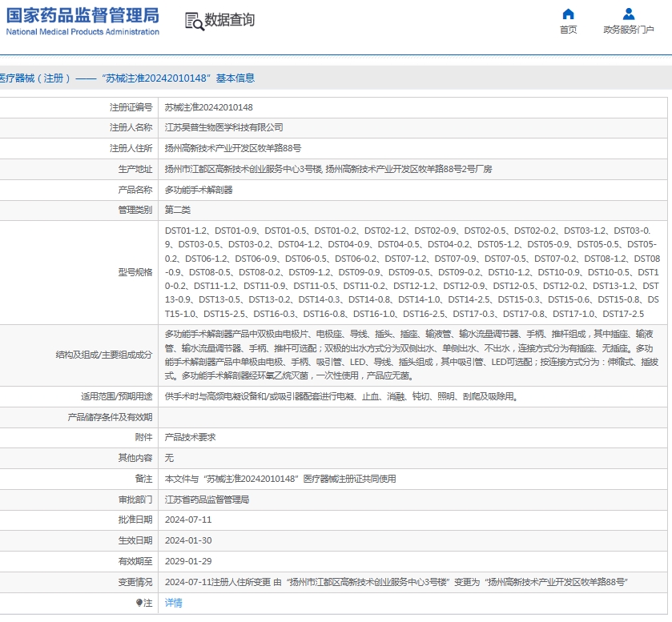The height and width of the screenshot is (622, 672).
Task: Click approval date 2024-07-11
Action: [x=188, y=520]
